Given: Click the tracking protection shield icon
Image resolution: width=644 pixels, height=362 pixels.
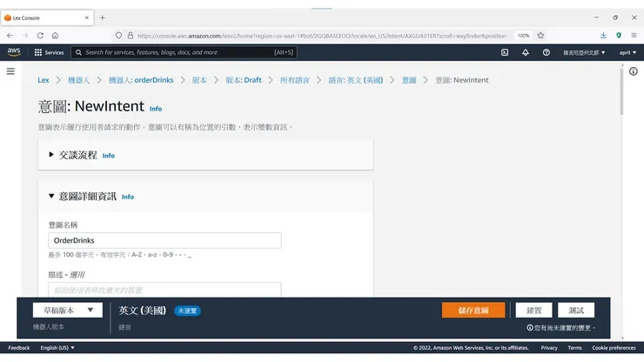Looking at the screenshot, I should 118,36.
